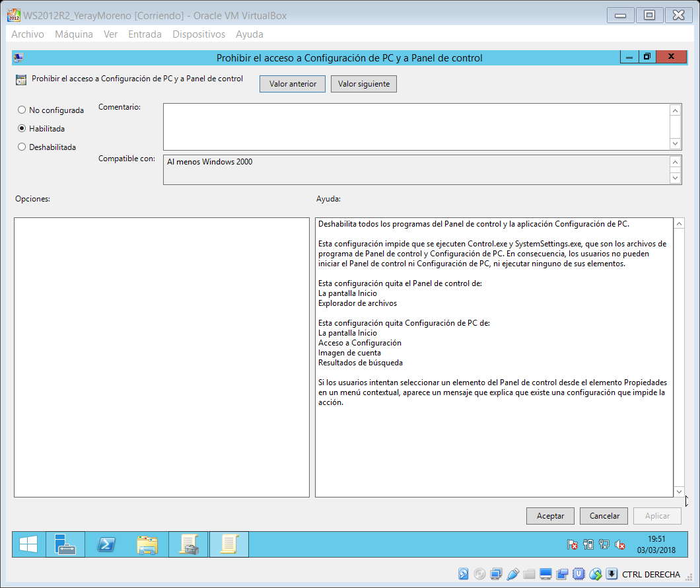This screenshot has height=588, width=700.
Task: Open the Dispositivos menu
Action: (x=199, y=34)
